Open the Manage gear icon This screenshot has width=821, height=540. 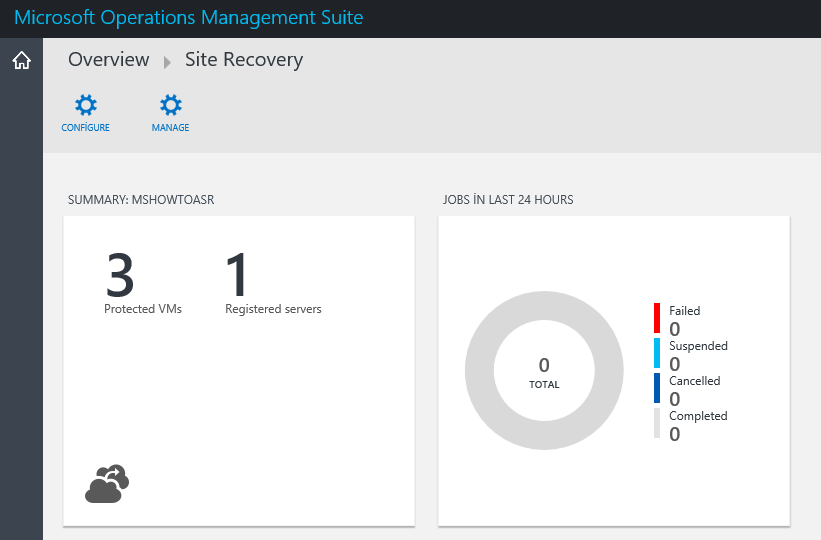[171, 105]
